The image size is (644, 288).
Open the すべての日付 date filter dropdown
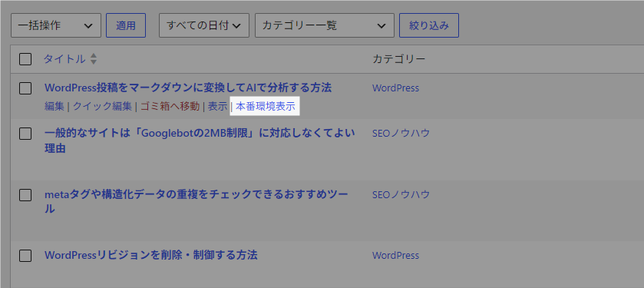pos(203,25)
